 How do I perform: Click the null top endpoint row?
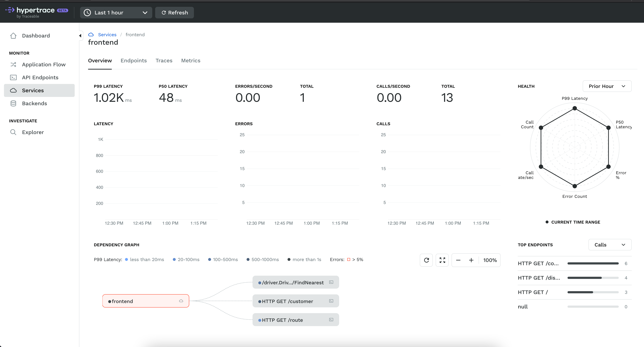575,307
